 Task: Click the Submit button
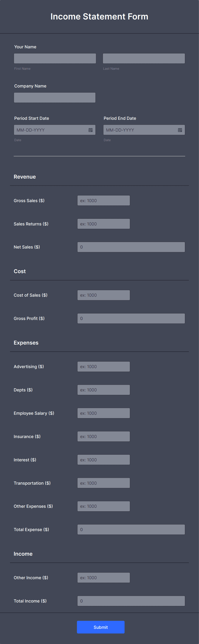[101, 627]
